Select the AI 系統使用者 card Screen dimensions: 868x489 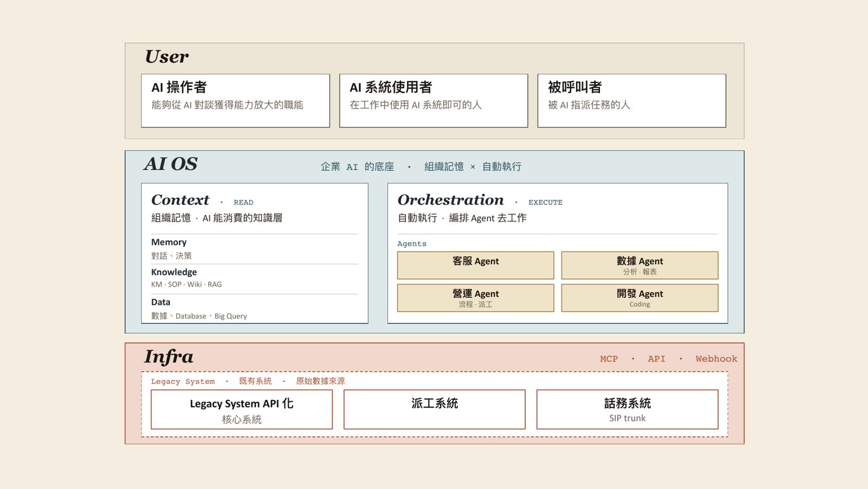[433, 101]
